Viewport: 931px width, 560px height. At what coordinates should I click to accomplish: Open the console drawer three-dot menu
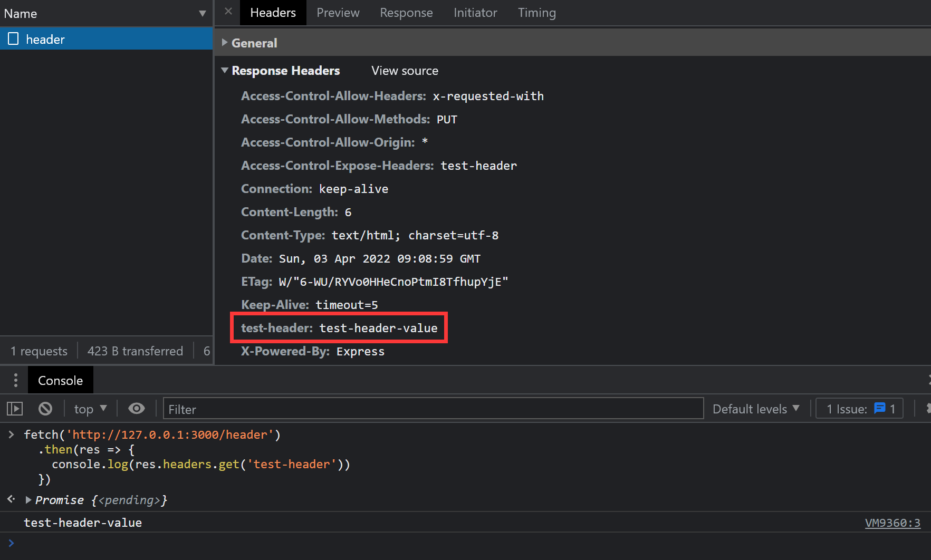[x=16, y=380]
